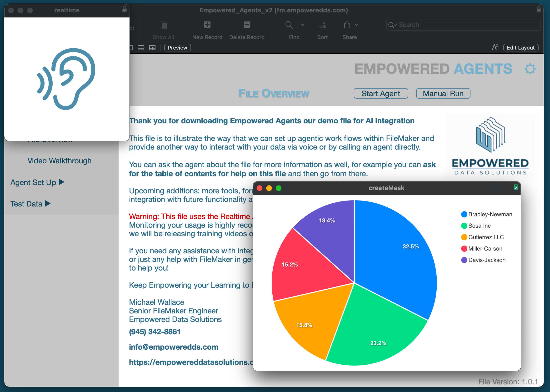
Task: Click the Sort records icon
Action: [x=322, y=25]
